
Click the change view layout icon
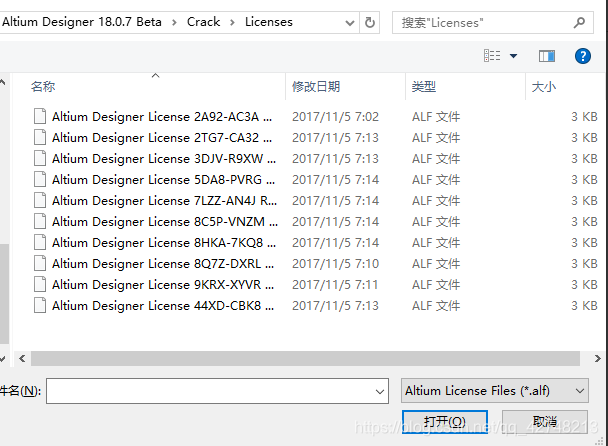click(492, 56)
